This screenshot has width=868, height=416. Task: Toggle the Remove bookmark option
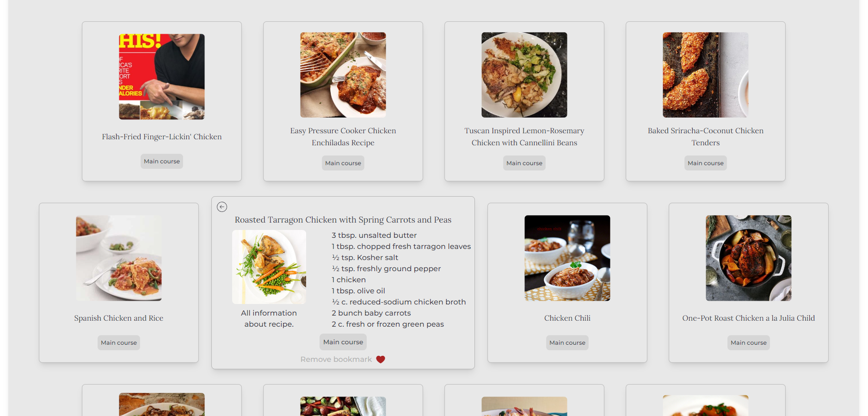[343, 360]
